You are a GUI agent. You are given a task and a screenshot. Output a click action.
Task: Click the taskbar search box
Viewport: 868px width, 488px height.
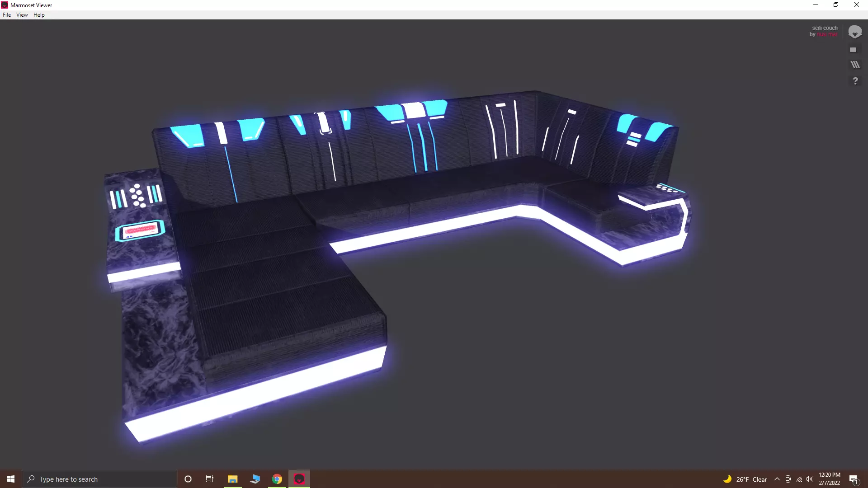tap(99, 479)
